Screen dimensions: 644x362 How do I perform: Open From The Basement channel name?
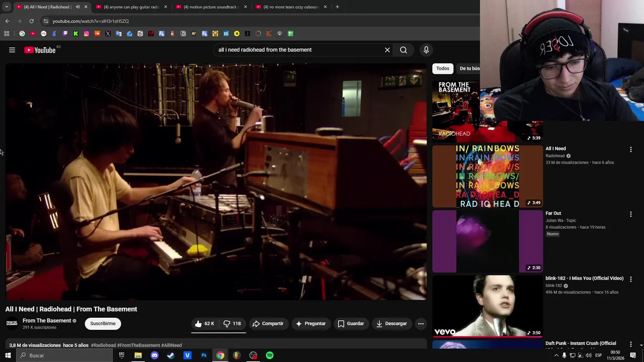pos(47,321)
